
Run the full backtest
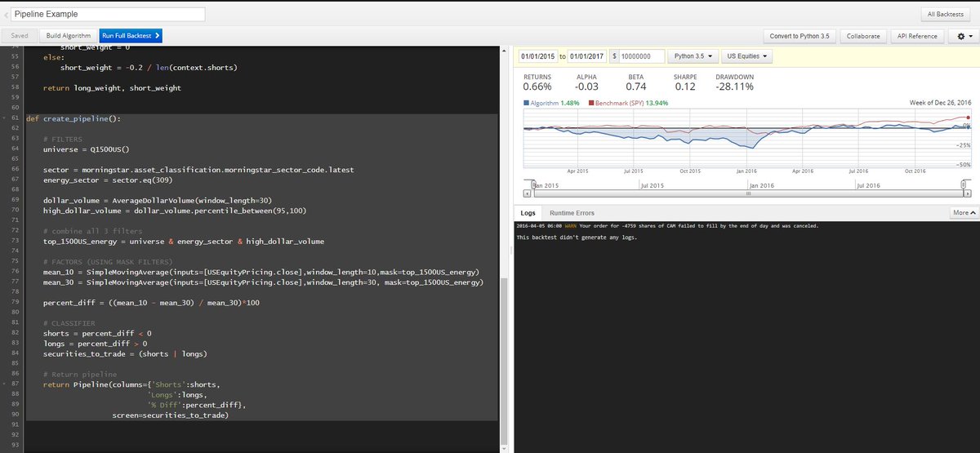click(x=131, y=36)
